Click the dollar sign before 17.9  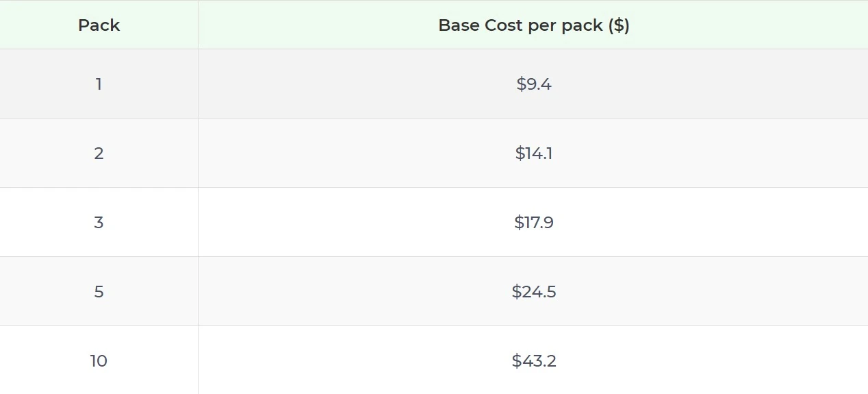point(518,223)
